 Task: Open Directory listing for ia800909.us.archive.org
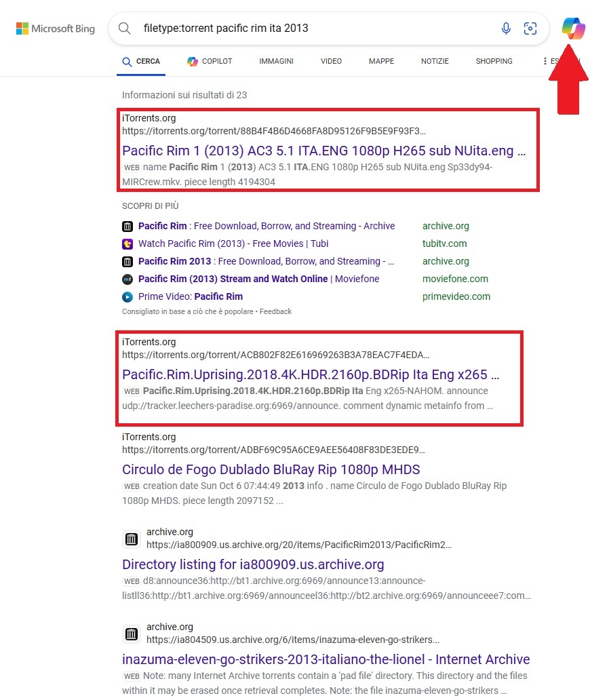pos(253,565)
